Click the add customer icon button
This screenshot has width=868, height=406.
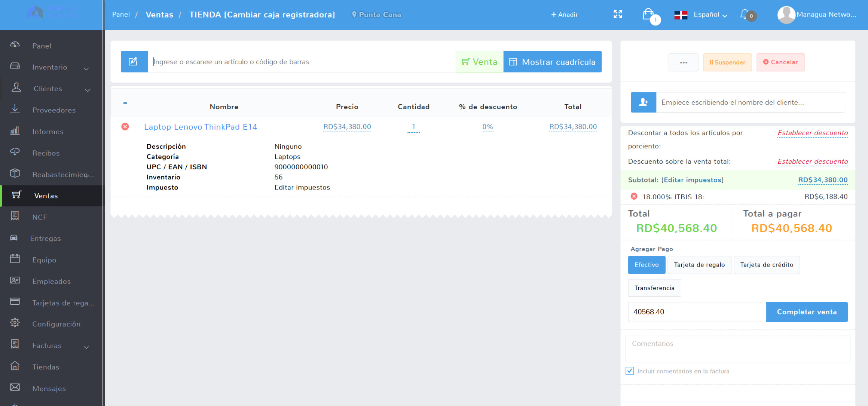(x=643, y=102)
